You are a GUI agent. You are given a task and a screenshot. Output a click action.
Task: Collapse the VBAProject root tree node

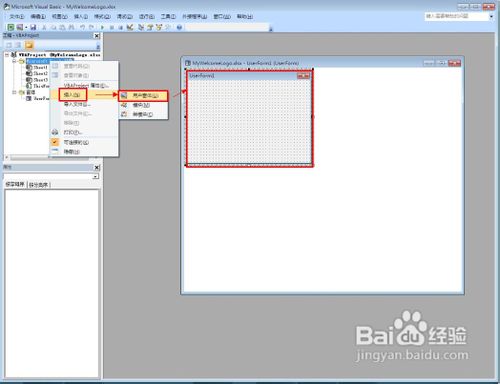pyautogui.click(x=7, y=55)
